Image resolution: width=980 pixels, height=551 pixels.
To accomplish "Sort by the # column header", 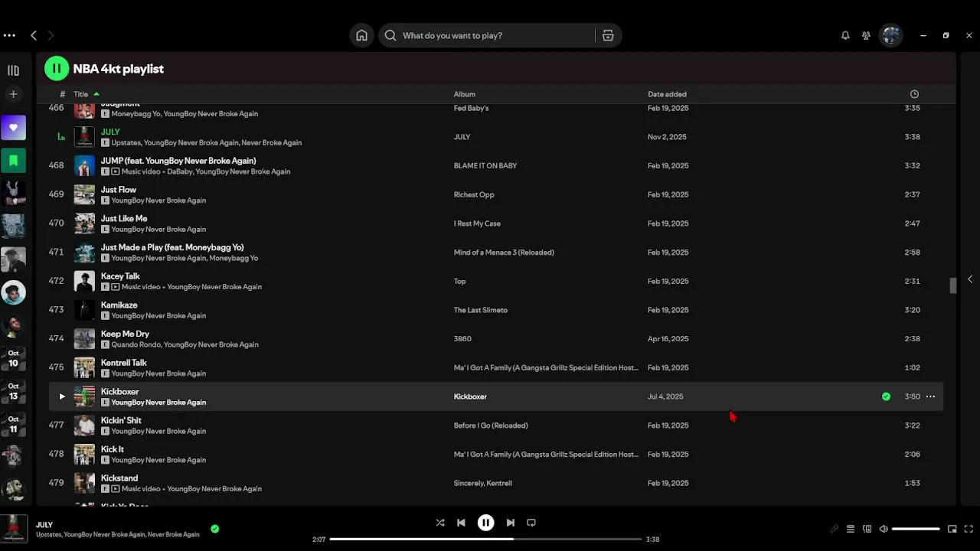I will point(62,94).
